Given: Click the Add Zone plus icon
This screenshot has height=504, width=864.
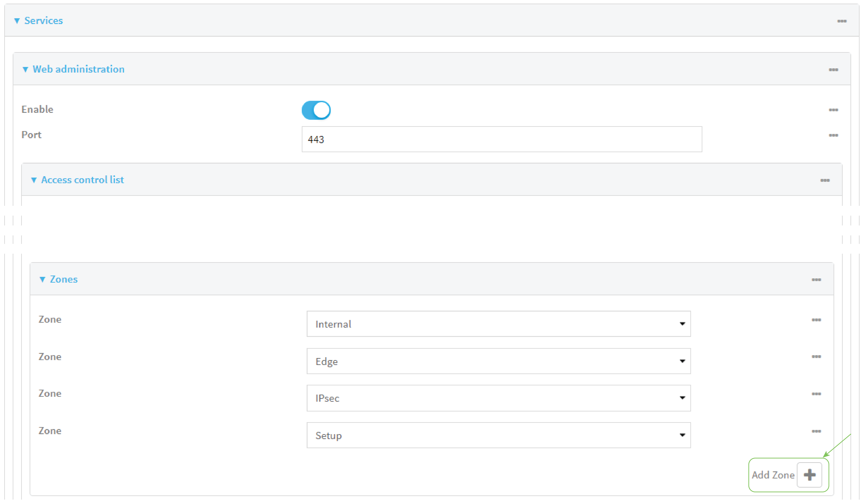Looking at the screenshot, I should (809, 475).
